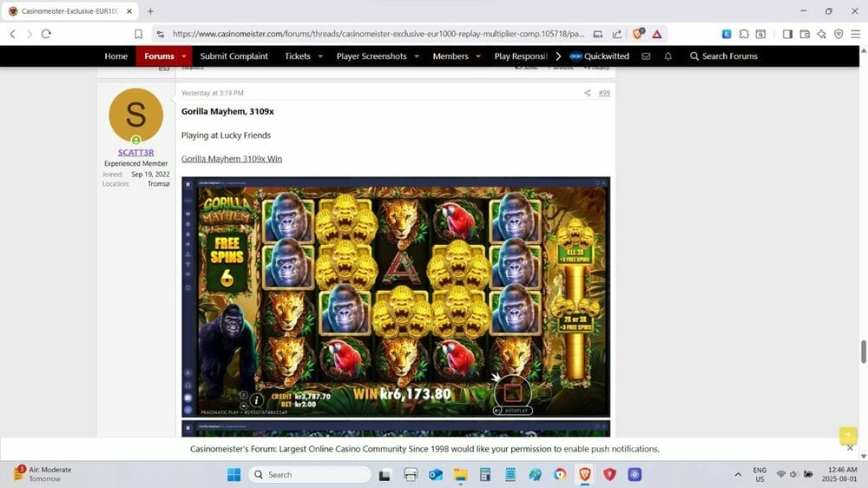
Task: Click the Yesterday at 3:19 PM timestamp
Action: click(213, 93)
